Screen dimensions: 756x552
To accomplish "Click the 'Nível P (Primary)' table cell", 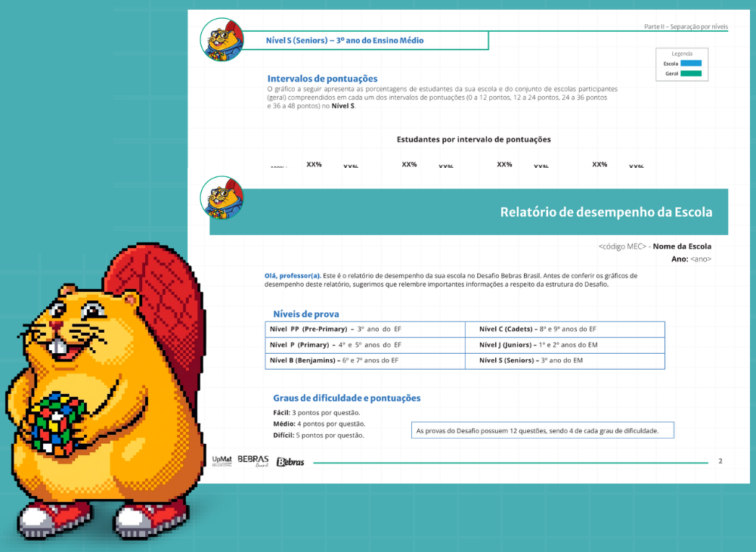I will pyautogui.click(x=365, y=345).
